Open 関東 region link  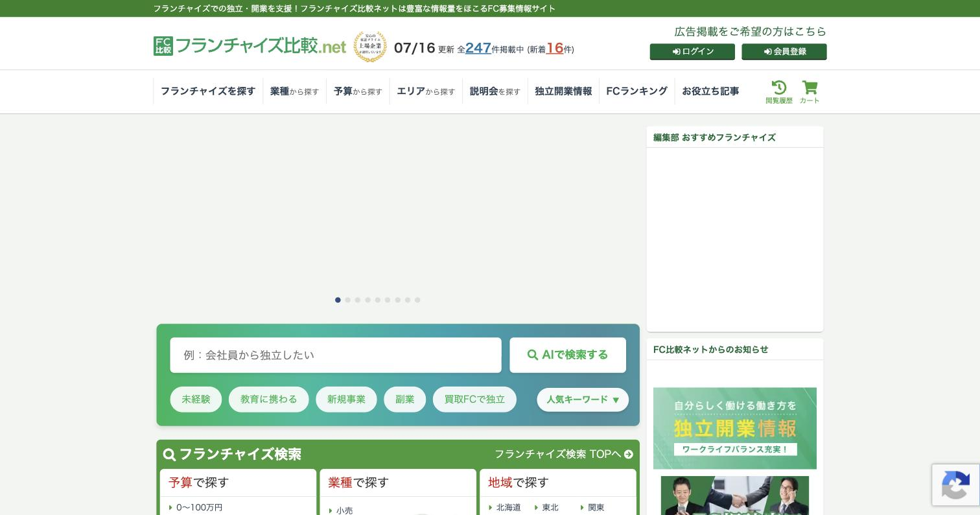596,507
